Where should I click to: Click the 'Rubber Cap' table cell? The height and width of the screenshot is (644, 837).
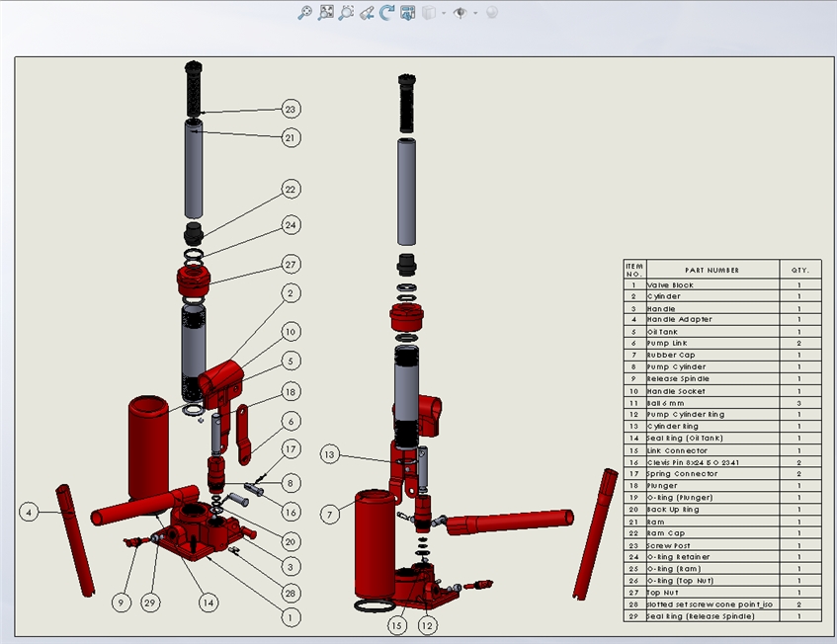712,355
